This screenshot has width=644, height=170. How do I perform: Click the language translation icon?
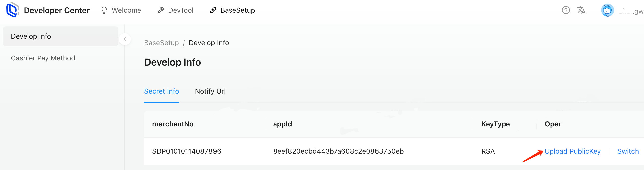pos(581,10)
